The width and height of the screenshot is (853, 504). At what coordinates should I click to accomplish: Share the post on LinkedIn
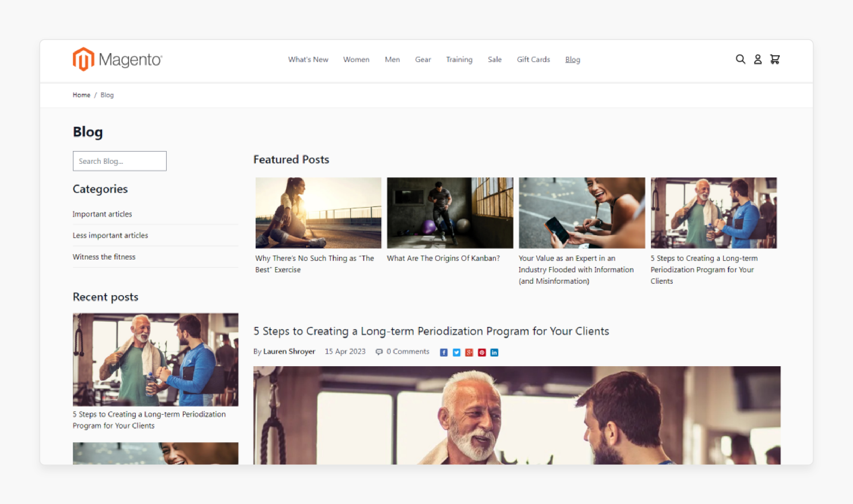point(494,352)
